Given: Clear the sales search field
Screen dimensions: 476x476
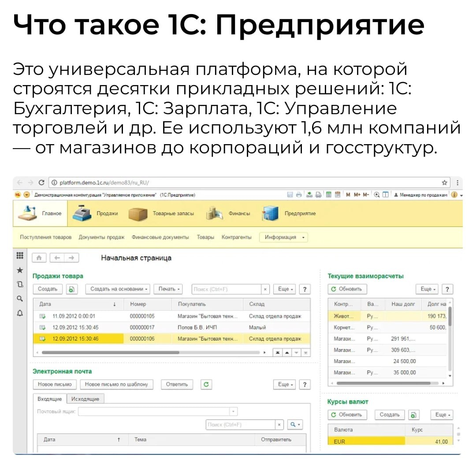Looking at the screenshot, I should click(265, 289).
